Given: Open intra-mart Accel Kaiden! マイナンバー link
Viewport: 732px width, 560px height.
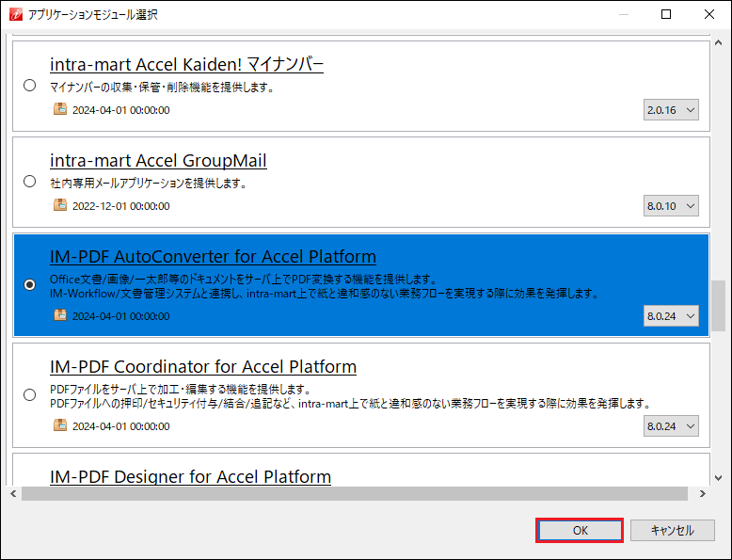Looking at the screenshot, I should tap(186, 64).
